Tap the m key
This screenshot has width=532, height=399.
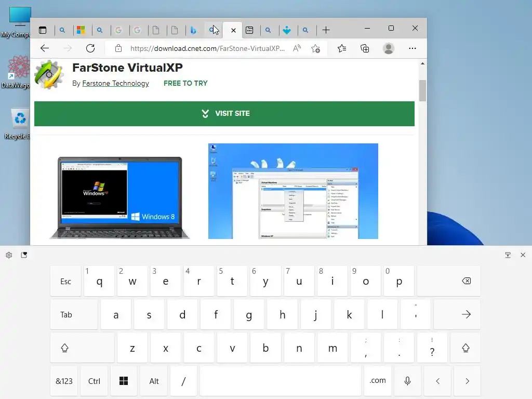[332, 348]
